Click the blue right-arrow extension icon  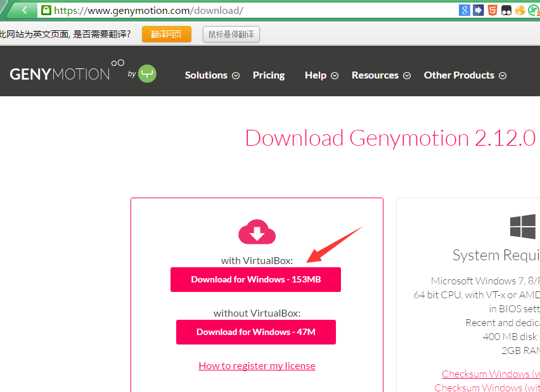click(x=478, y=10)
